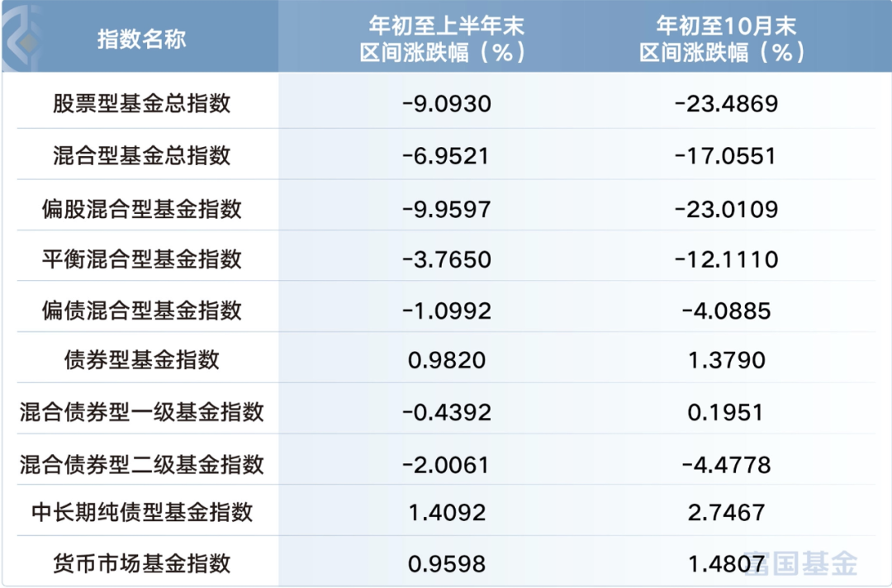Click the 货币市场基金指数 row label
The height and width of the screenshot is (588, 892).
[x=142, y=563]
